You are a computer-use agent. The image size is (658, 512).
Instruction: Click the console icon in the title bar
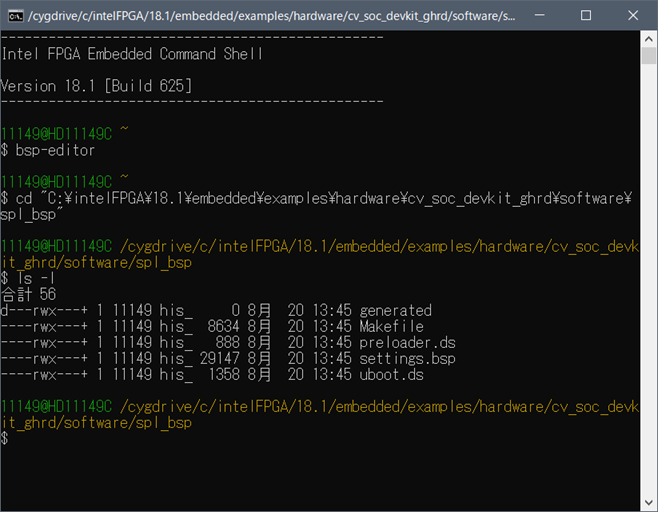(16, 16)
